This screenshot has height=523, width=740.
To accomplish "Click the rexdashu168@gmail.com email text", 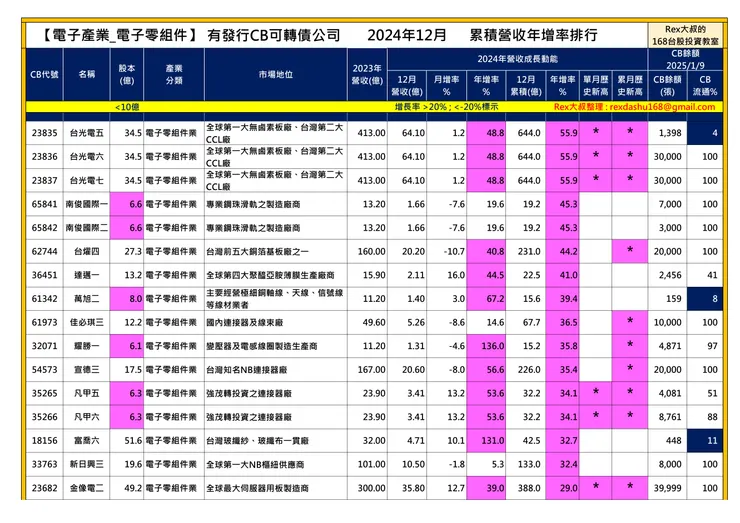I will [x=662, y=107].
